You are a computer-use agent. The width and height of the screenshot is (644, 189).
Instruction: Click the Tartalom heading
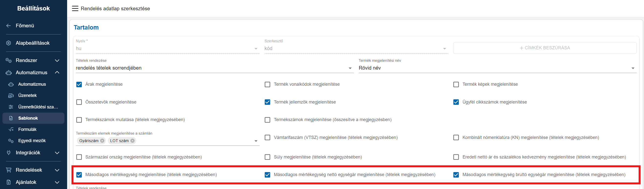pos(86,28)
